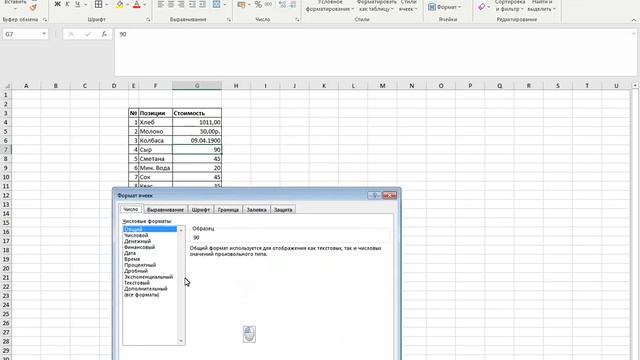
Task: Select Числовой in format list
Action: [x=136, y=235]
